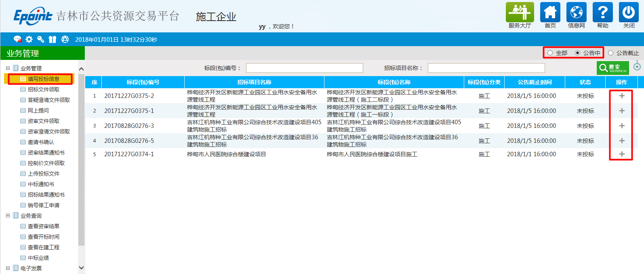Open the settings gear icon in blue bar
Viewport: 644px width, 274px height.
point(29,39)
